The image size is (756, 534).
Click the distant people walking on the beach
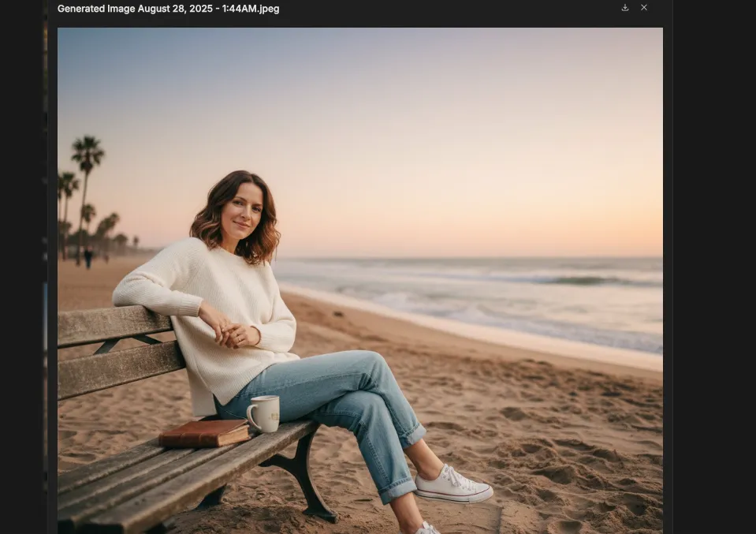pos(88,256)
